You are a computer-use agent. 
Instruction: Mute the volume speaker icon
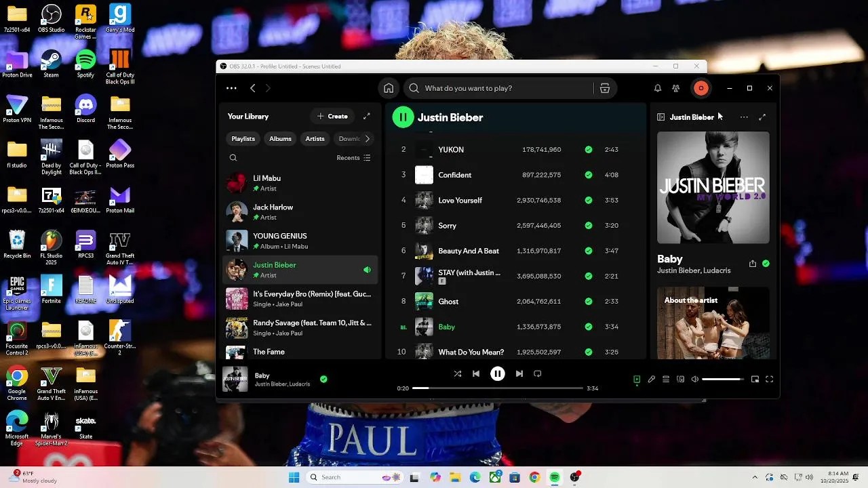[695, 380]
